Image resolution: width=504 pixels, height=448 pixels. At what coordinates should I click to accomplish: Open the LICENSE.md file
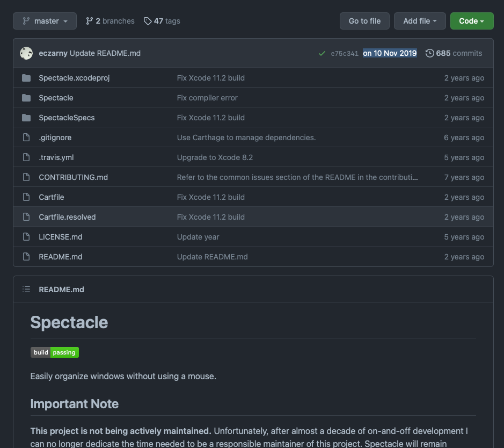61,237
